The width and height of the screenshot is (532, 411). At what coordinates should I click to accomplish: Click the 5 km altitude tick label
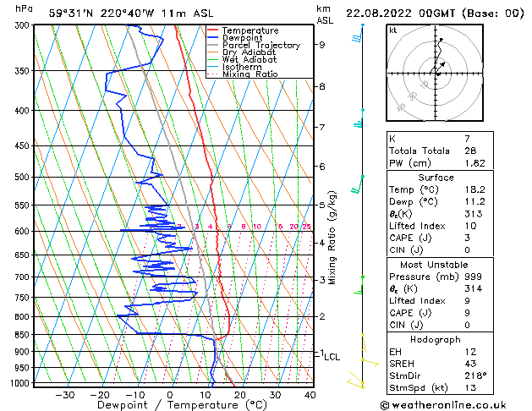[x=322, y=205]
